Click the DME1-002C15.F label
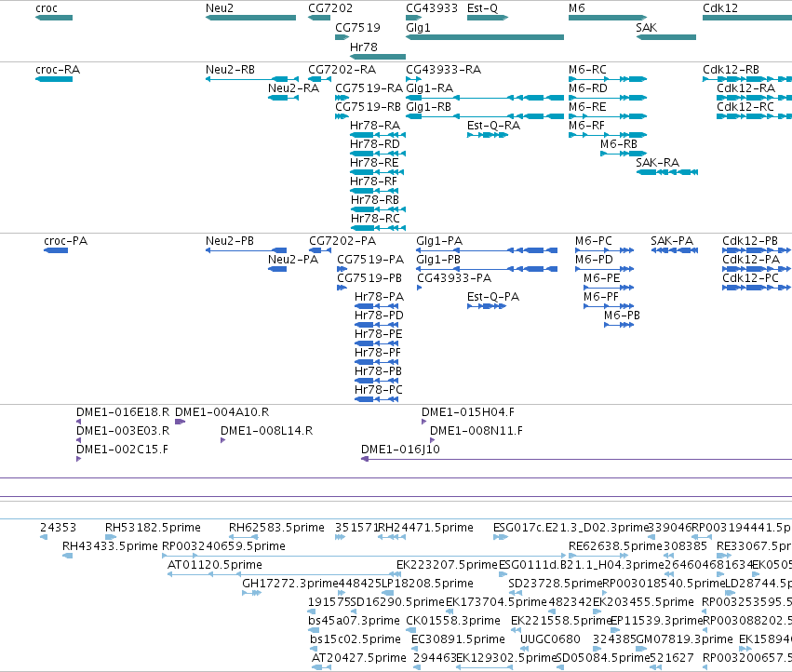Screen dimensions: 792x672 click(122, 450)
